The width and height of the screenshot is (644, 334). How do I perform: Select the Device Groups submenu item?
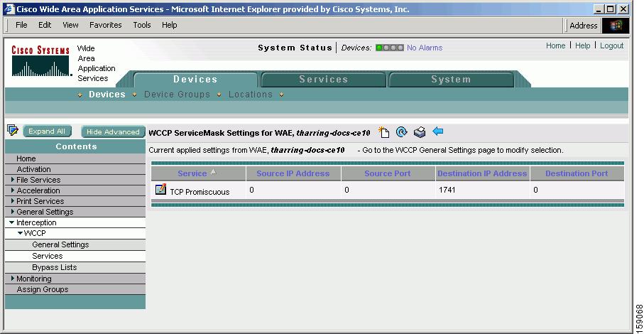point(177,95)
